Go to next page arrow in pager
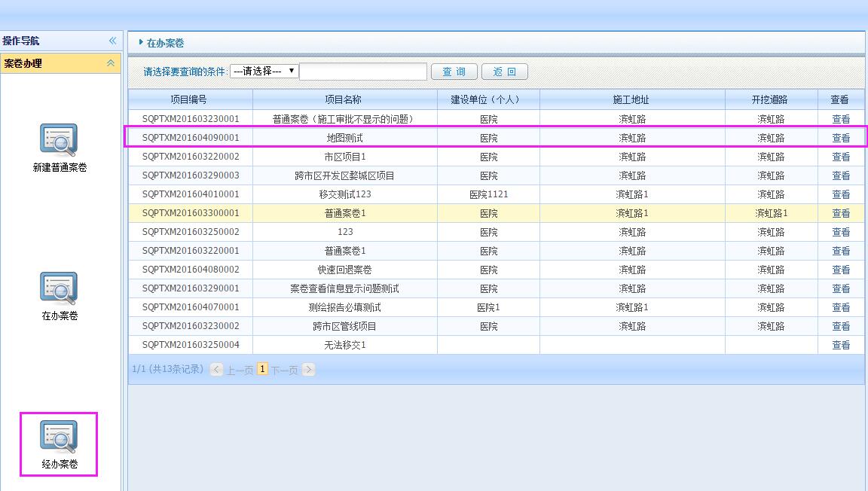This screenshot has width=868, height=491. click(x=309, y=369)
